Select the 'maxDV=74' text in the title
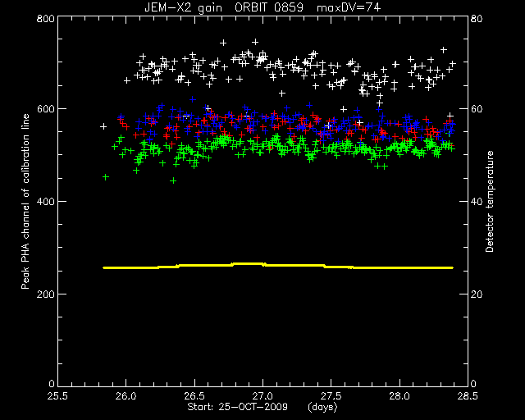This screenshot has height=420, width=525. (349, 7)
